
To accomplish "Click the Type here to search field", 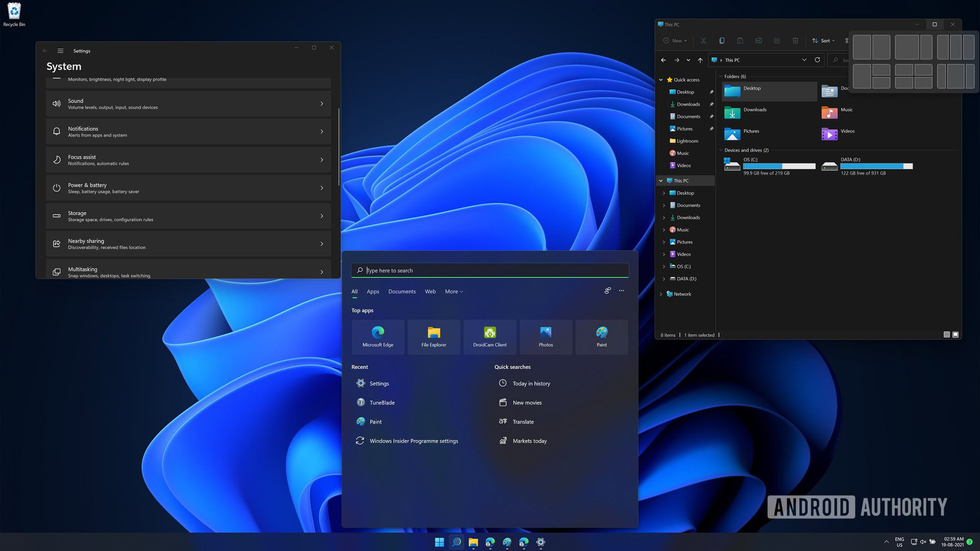I will (x=490, y=270).
